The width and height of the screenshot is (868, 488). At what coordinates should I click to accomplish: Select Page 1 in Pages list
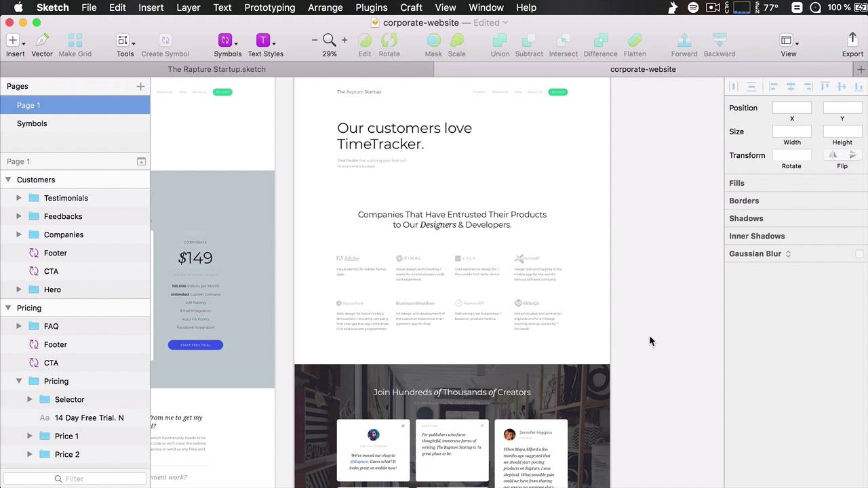point(75,105)
